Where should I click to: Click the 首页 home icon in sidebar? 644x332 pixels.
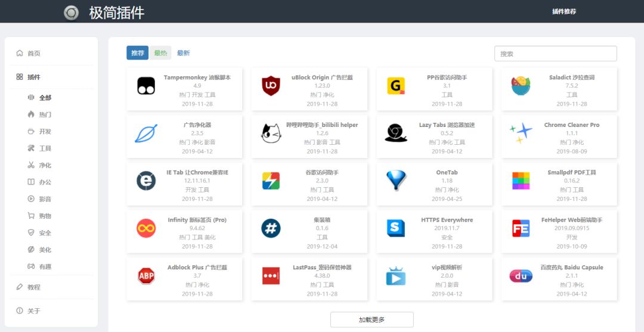point(19,53)
